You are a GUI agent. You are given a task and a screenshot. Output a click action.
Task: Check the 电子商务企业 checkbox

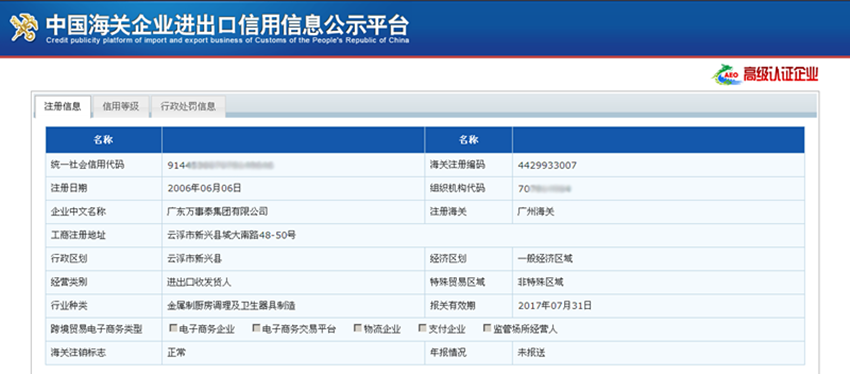(173, 328)
